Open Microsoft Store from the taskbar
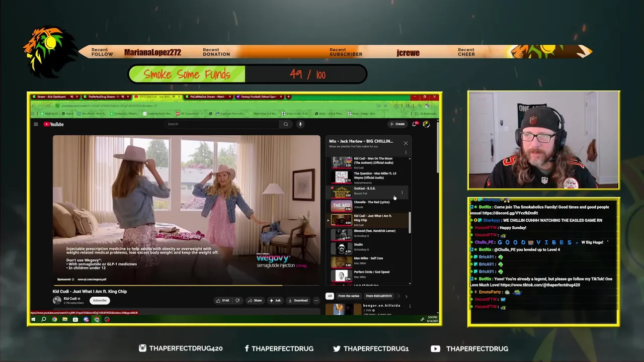Viewport: 644px width, 362px height. pyautogui.click(x=75, y=319)
